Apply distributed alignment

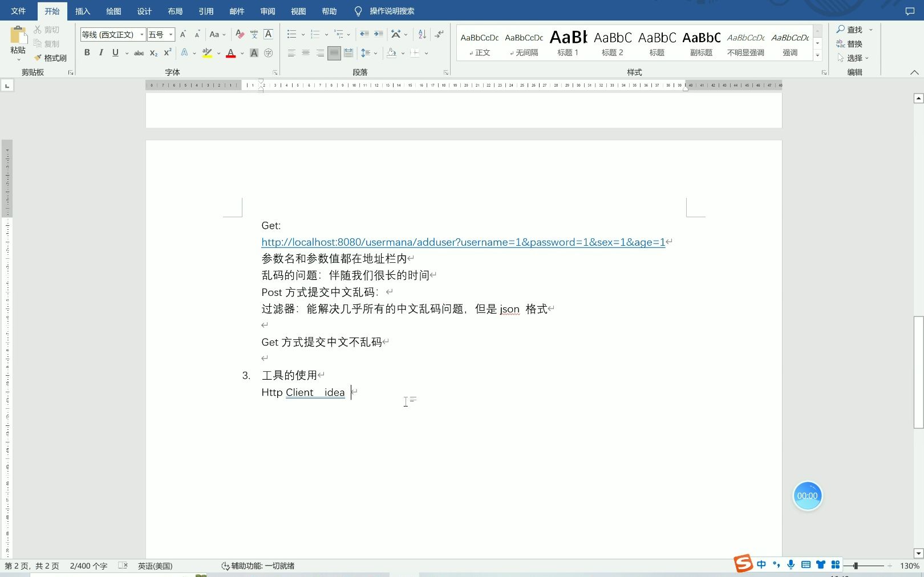pos(348,53)
